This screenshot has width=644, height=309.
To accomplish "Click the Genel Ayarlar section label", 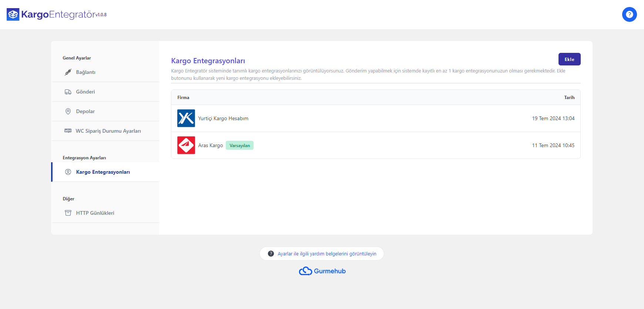I will (x=77, y=58).
